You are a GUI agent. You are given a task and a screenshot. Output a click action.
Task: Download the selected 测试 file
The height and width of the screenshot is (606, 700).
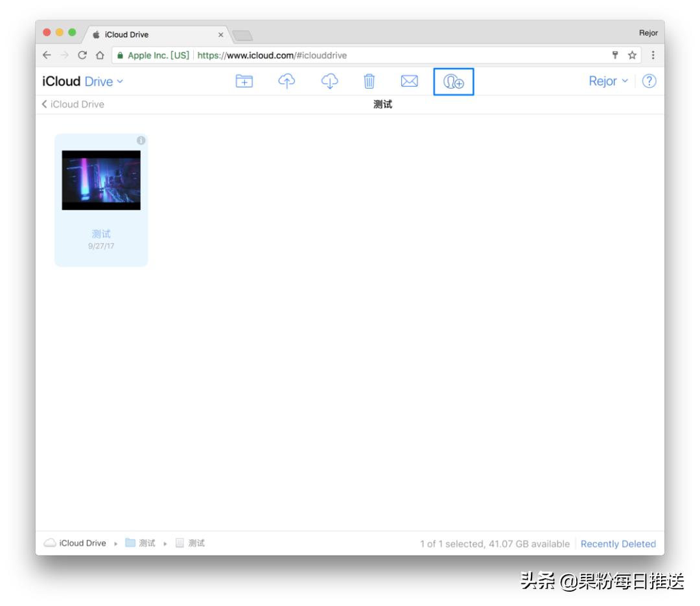[x=330, y=81]
